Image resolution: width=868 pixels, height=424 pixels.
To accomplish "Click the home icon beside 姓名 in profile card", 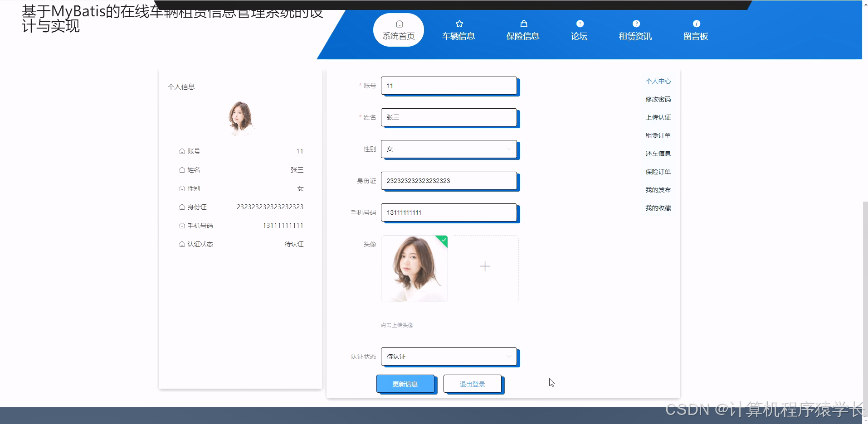I will click(182, 170).
